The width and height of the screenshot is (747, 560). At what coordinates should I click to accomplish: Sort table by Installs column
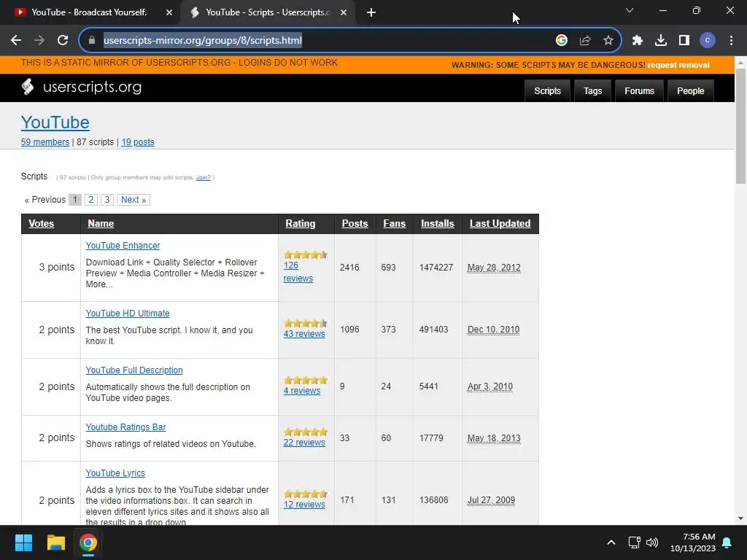click(x=438, y=223)
